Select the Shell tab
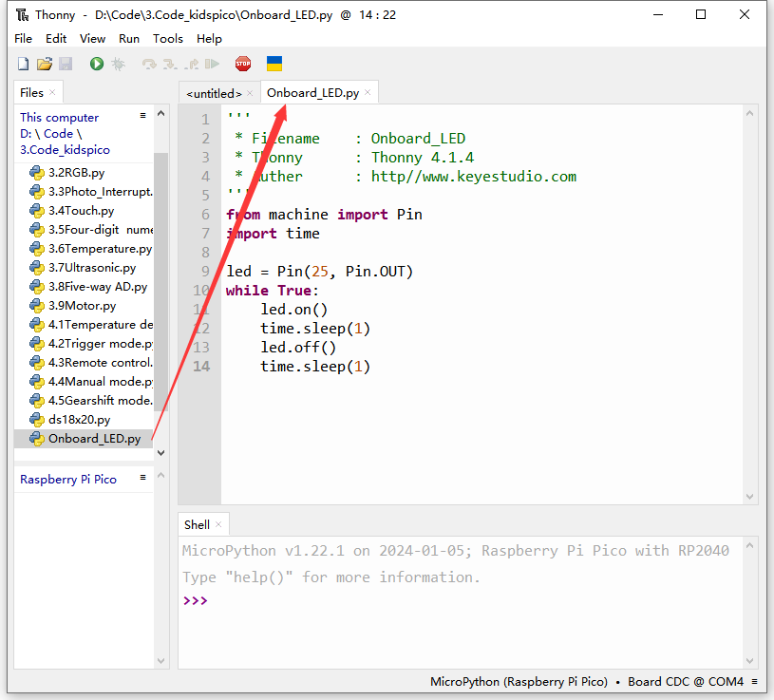This screenshot has height=700, width=774. pos(197,524)
